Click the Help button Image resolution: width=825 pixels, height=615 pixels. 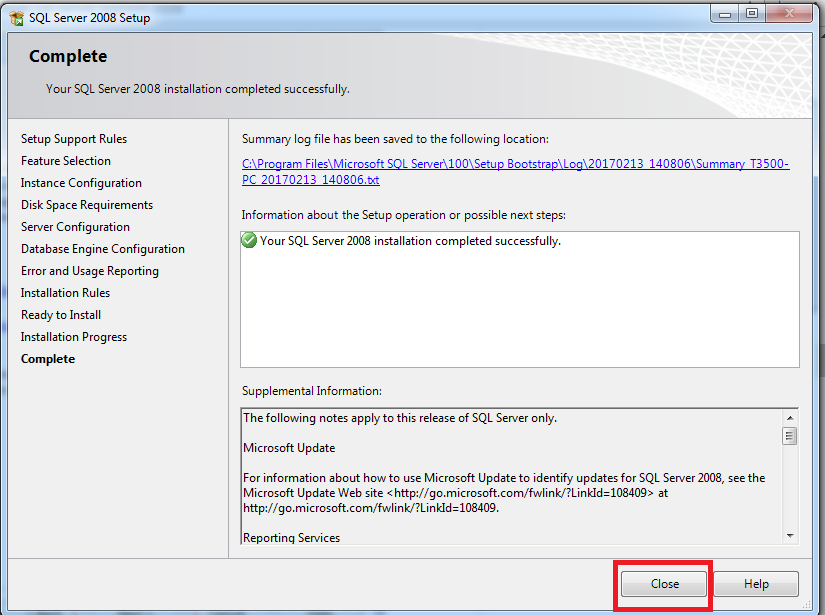756,584
